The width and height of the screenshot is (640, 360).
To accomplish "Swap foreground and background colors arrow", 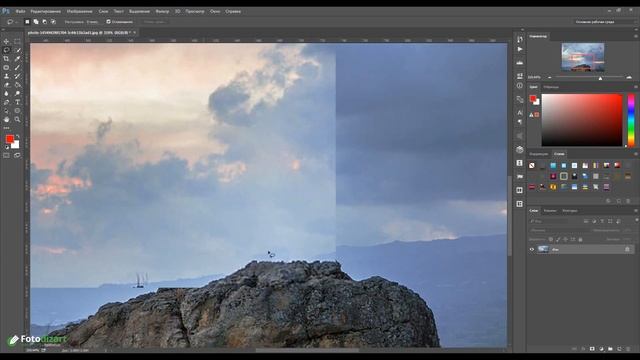I will 17,136.
